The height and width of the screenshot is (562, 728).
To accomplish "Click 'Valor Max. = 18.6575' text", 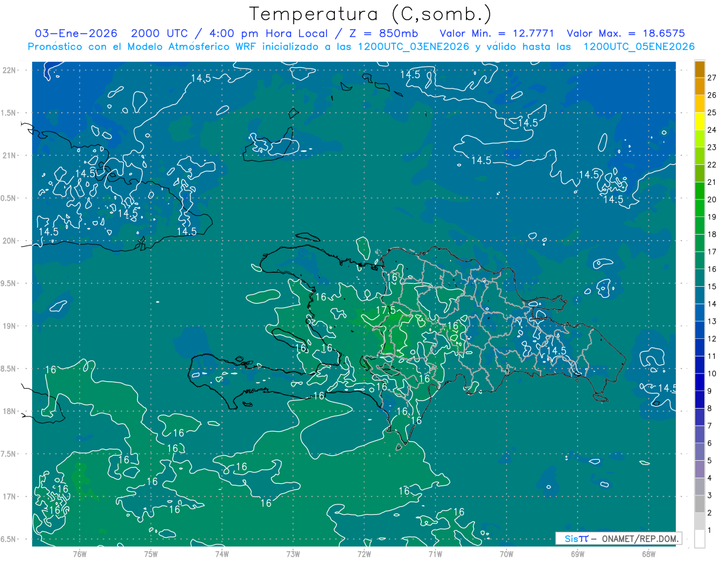I will coord(626,33).
